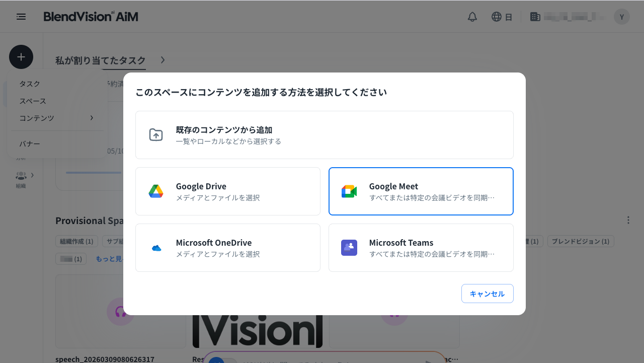Open speech_20260309080626317 file
The width and height of the screenshot is (644, 363).
(105, 359)
